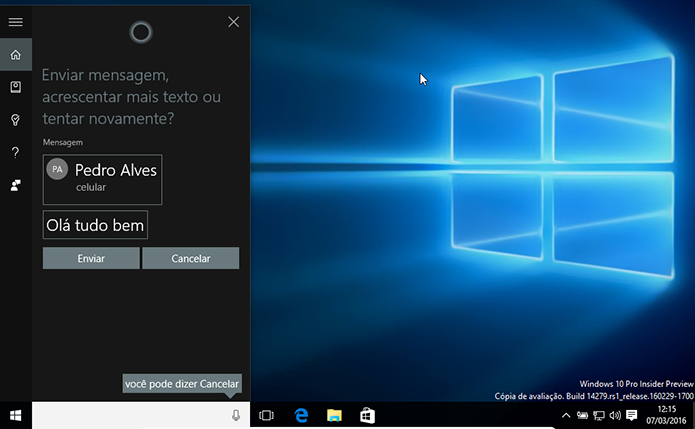Open Task View from the taskbar
This screenshot has height=429, width=695.
266,415
